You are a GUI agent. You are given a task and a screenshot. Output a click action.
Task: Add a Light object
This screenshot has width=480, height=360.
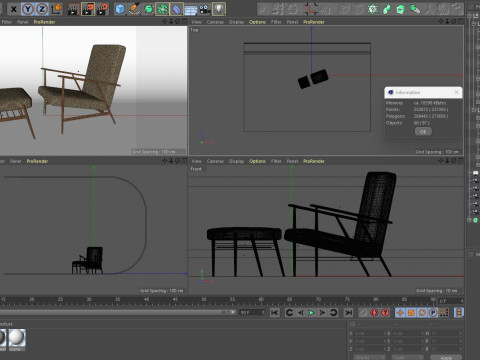(x=219, y=9)
